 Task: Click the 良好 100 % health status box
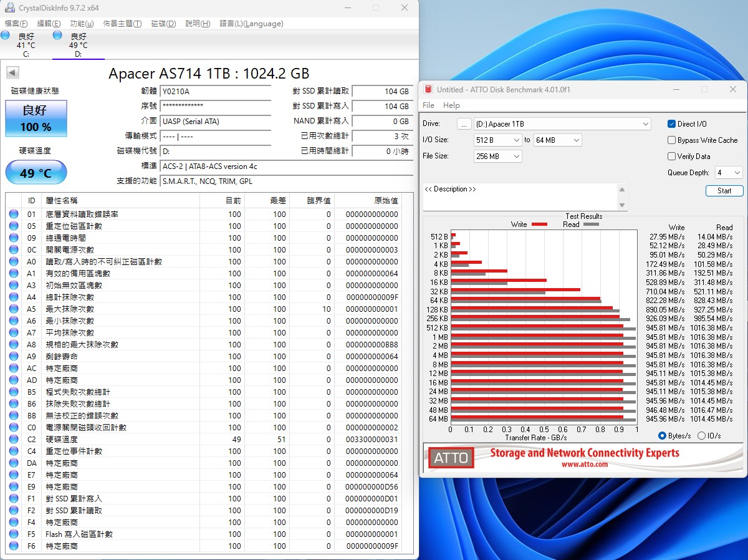click(36, 118)
